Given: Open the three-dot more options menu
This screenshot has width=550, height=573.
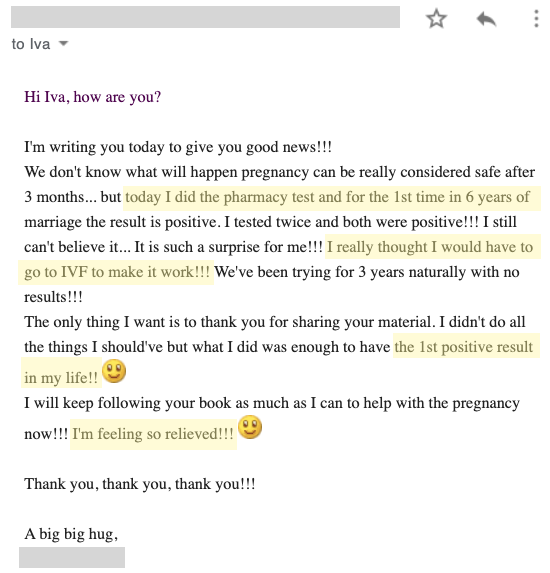Looking at the screenshot, I should coord(536,19).
